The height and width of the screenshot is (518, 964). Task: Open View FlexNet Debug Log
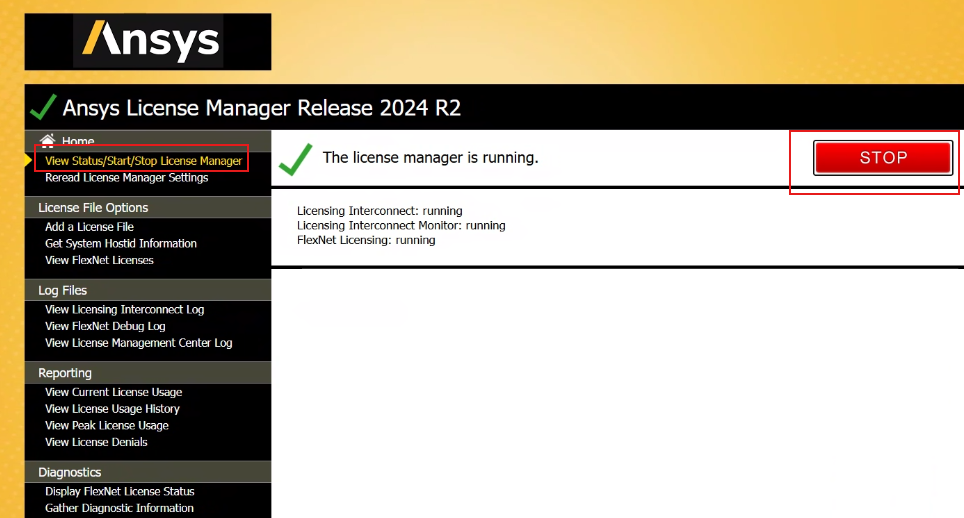(x=105, y=326)
